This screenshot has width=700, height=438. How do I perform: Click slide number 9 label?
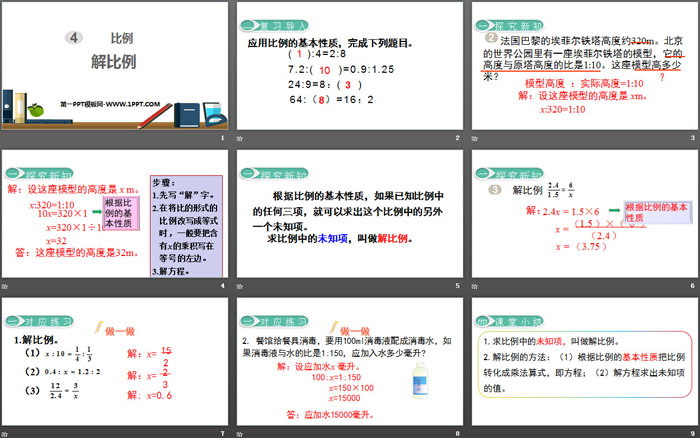[x=693, y=434]
